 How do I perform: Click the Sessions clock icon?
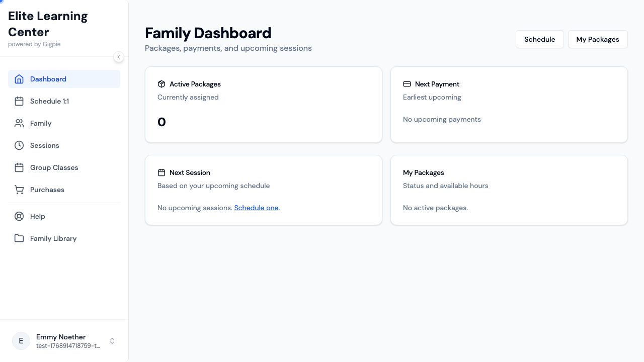click(19, 145)
